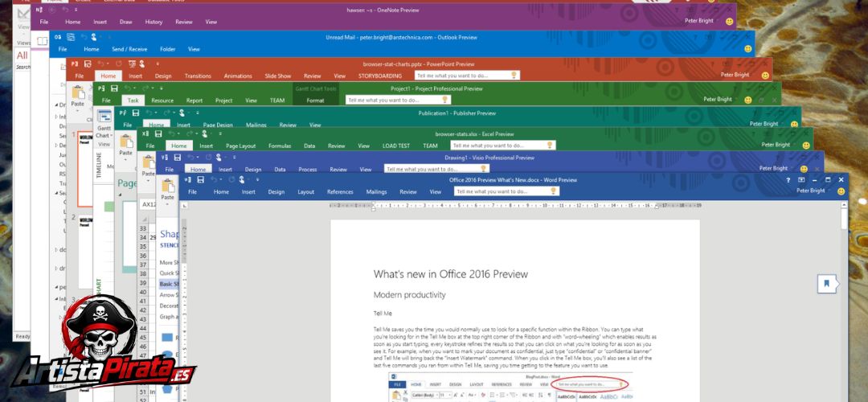The height and width of the screenshot is (402, 868).
Task: Click the Word vertical scrollbar thumb
Action: [844, 218]
